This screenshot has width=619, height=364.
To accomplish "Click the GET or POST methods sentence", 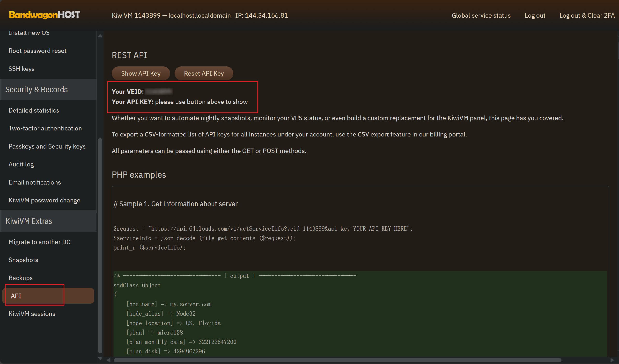I will 209,151.
